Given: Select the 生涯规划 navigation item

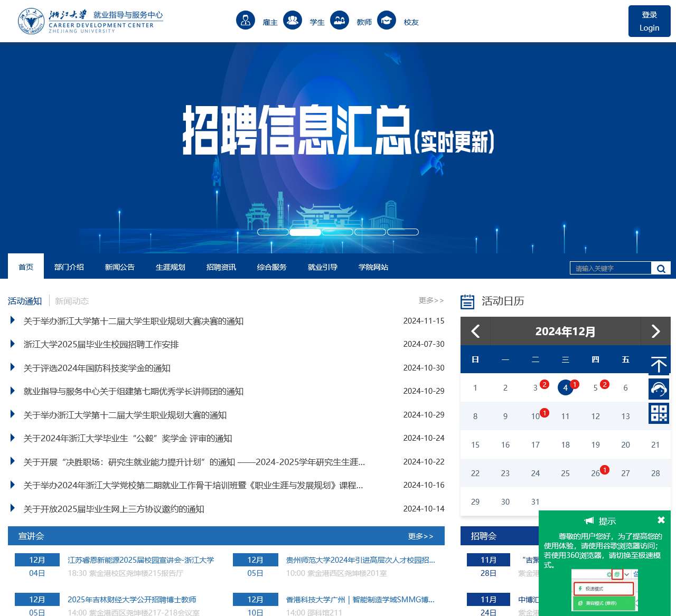Looking at the screenshot, I should point(170,267).
